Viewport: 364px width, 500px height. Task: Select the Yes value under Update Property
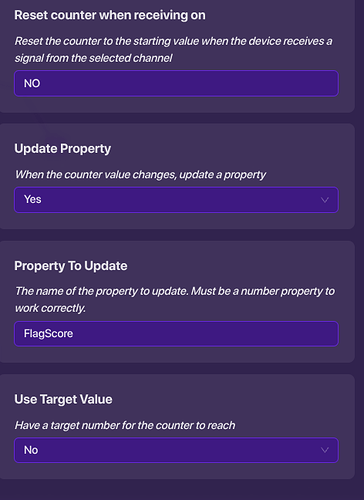(33, 199)
